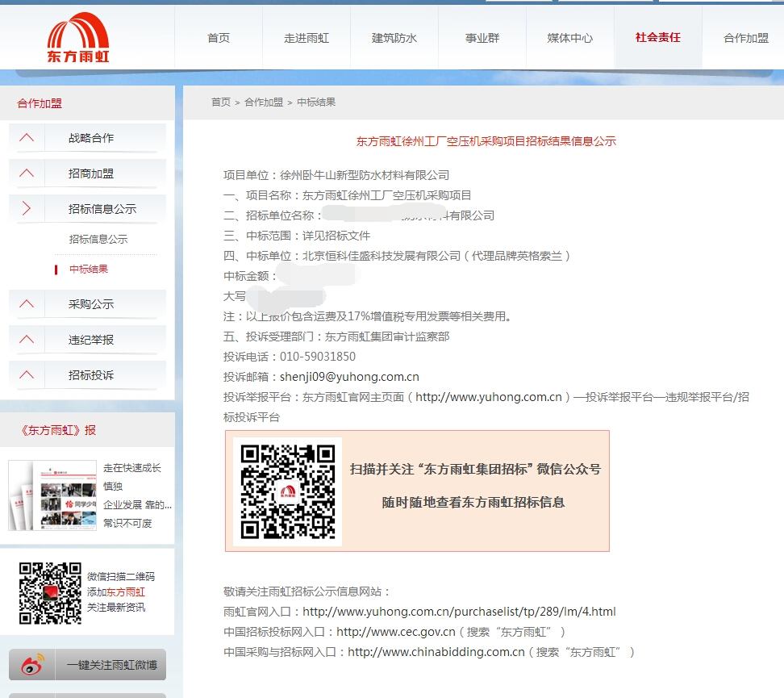Expand the 招商加盟 chevron
This screenshot has height=698, width=784.
coord(27,173)
